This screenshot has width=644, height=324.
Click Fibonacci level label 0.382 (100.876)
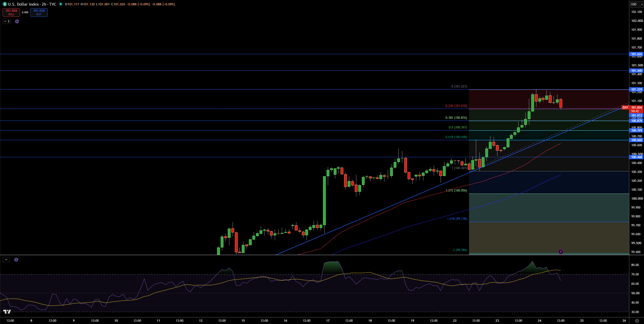pyautogui.click(x=456, y=118)
